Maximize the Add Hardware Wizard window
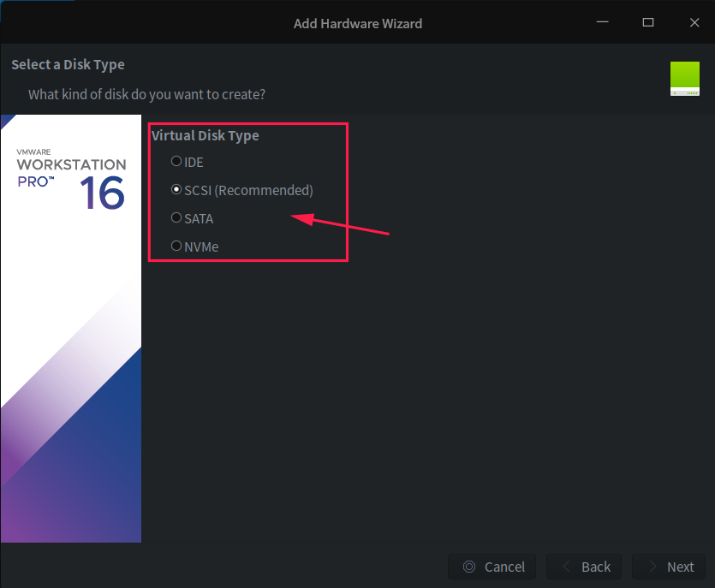 coord(648,22)
